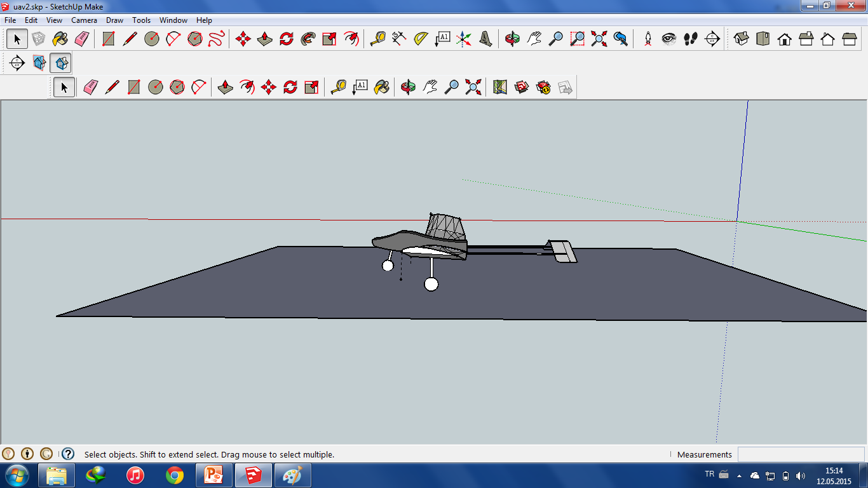This screenshot has width=868, height=488.
Task: Pick the Freehand drawing tool
Action: click(x=217, y=39)
